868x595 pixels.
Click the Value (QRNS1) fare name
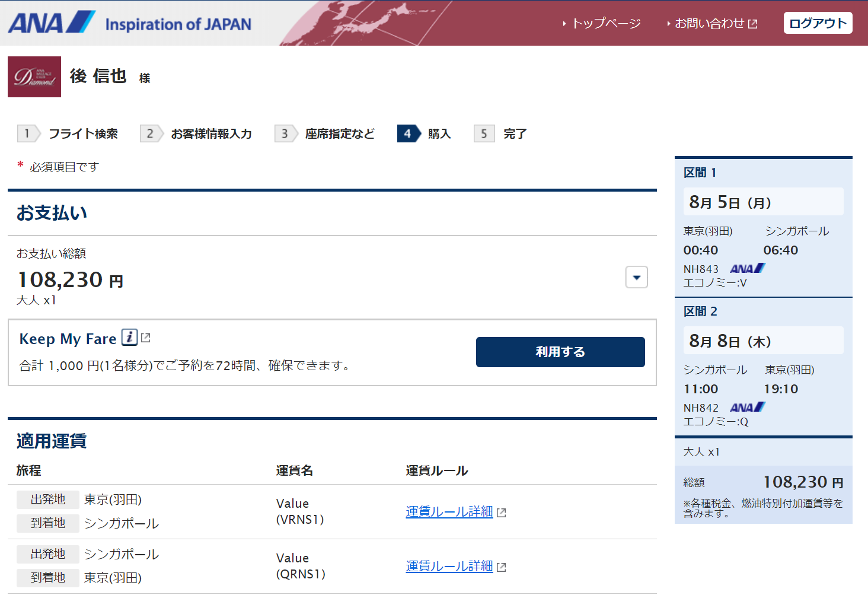[301, 566]
